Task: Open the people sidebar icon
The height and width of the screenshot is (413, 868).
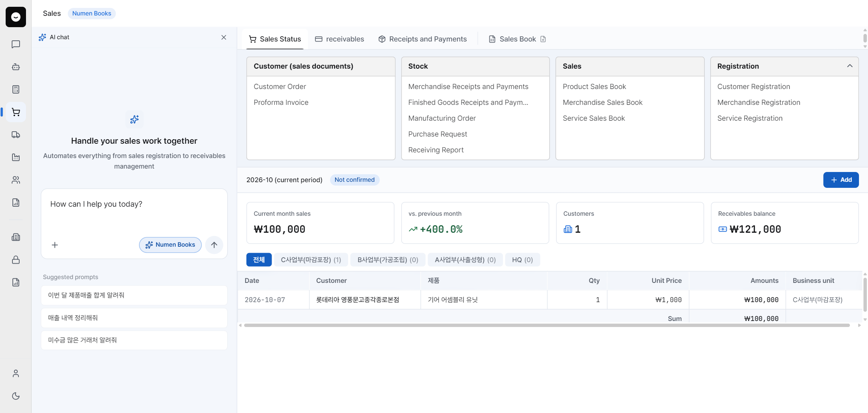Action: coord(16,180)
